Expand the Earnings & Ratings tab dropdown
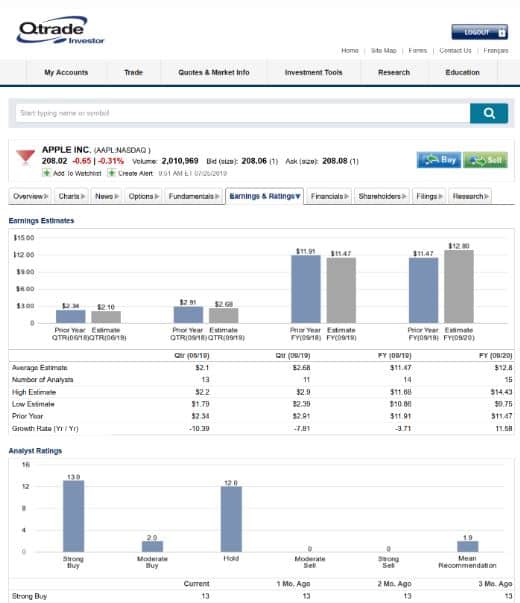Viewport: 520px width, 603px height. coord(264,196)
